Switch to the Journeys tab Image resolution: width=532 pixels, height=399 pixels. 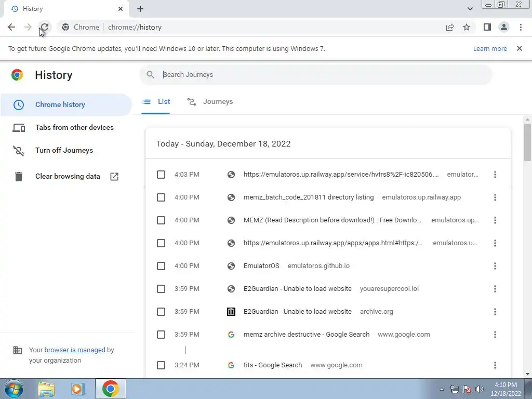(210, 102)
